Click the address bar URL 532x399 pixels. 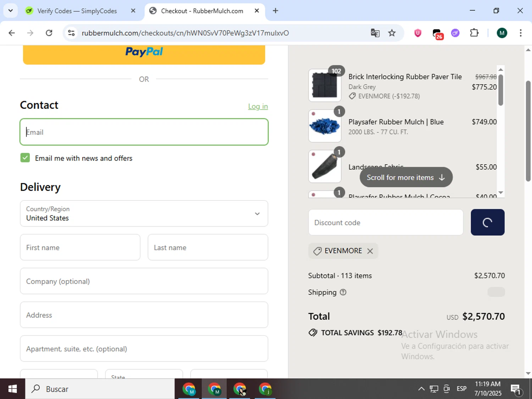[x=185, y=33]
